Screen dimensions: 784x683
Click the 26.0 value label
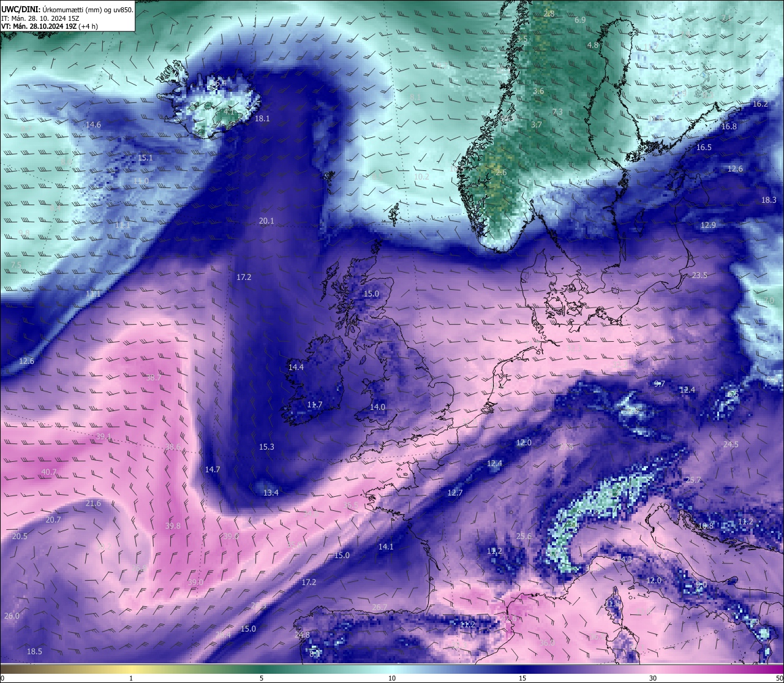(x=12, y=616)
